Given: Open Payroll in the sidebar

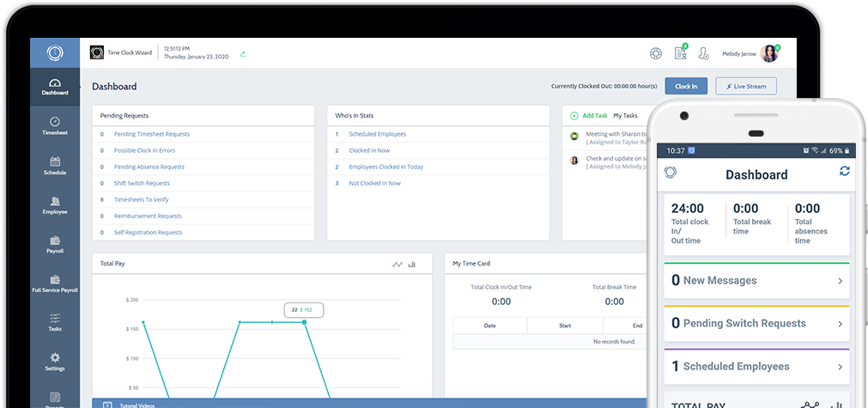Looking at the screenshot, I should click(55, 246).
